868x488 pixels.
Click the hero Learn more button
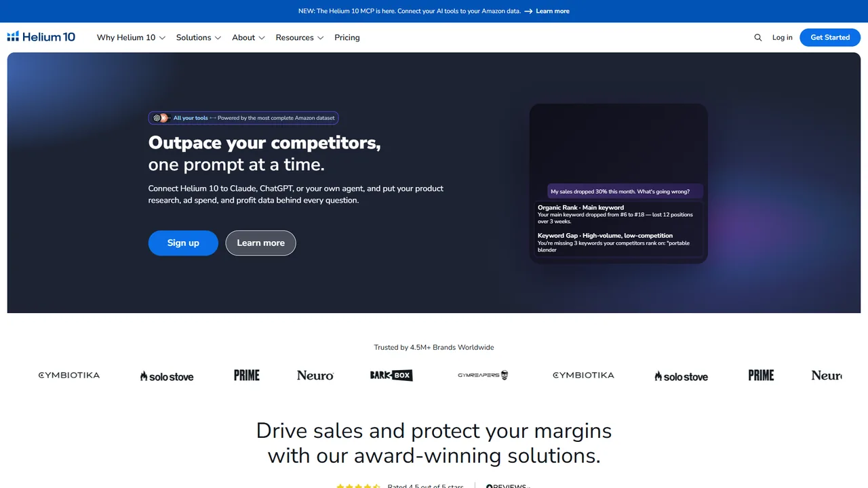[x=260, y=243]
